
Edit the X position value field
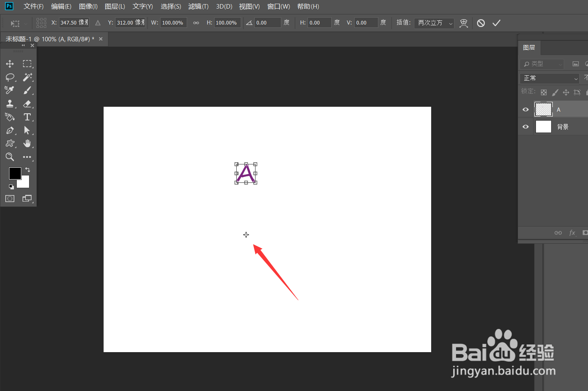[x=74, y=22]
